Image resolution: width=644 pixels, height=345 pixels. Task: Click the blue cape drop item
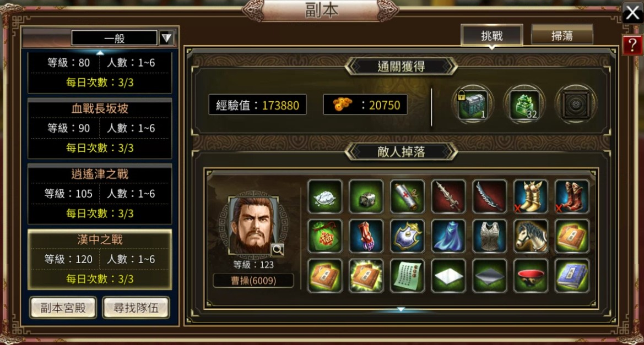448,236
